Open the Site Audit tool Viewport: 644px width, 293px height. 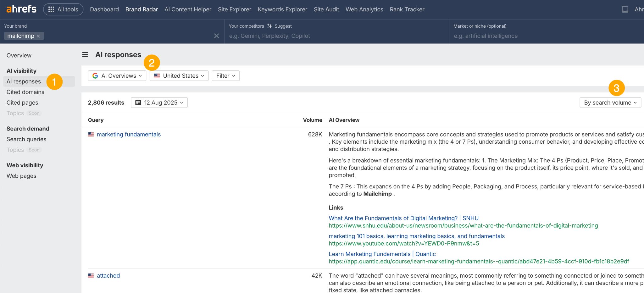[326, 9]
